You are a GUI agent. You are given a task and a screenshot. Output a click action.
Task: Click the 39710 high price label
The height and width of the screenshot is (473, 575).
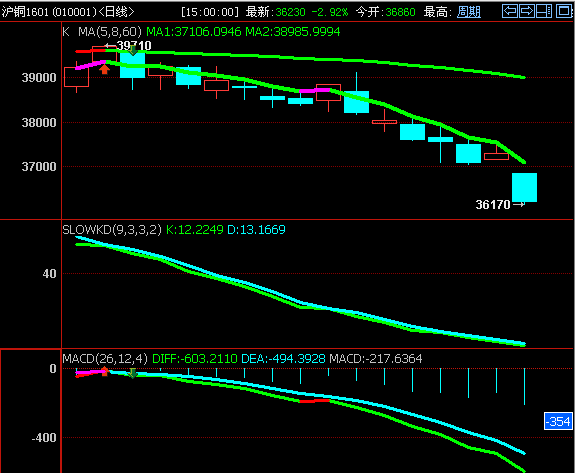(x=134, y=46)
